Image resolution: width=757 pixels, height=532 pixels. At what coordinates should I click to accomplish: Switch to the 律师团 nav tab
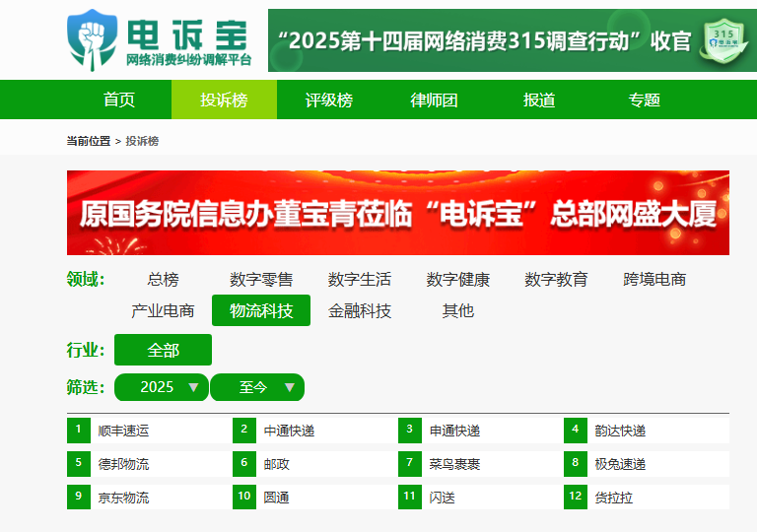[x=434, y=100]
